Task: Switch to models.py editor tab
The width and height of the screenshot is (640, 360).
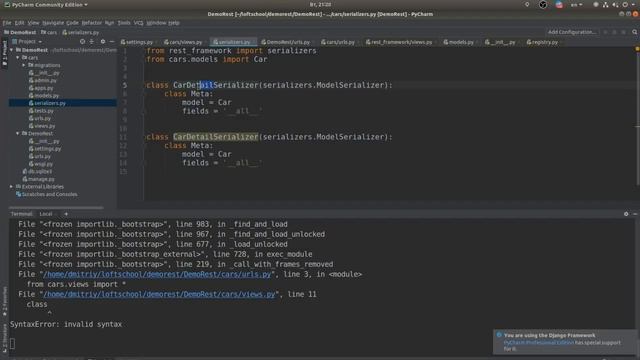Action: pyautogui.click(x=458, y=42)
